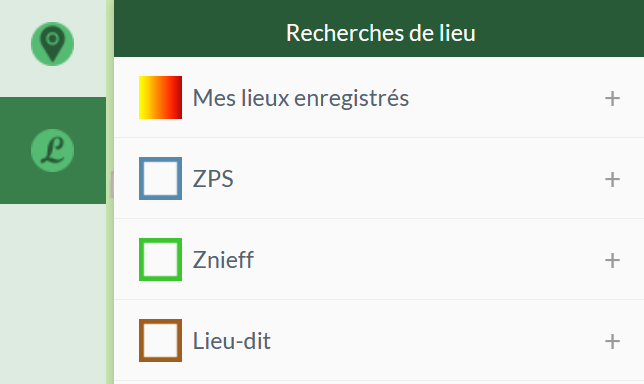Click empty space in Znieff row
This screenshot has height=384, width=644.
tap(427, 260)
